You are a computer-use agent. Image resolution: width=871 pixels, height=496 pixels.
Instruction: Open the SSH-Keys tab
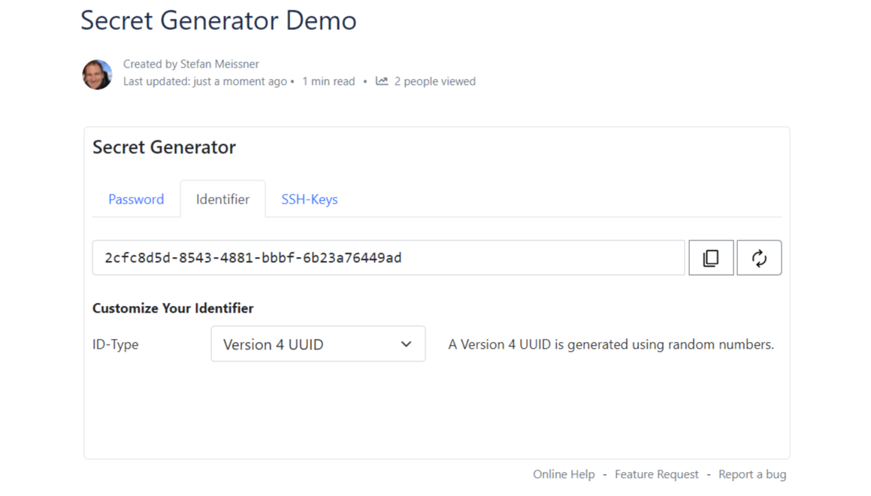pyautogui.click(x=309, y=199)
